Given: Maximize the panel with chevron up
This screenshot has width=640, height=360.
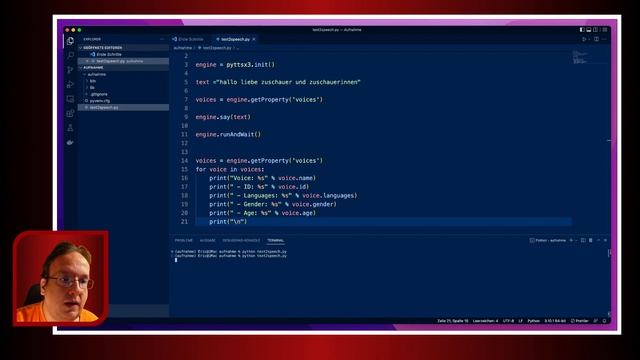Looking at the screenshot, I should [x=598, y=240].
